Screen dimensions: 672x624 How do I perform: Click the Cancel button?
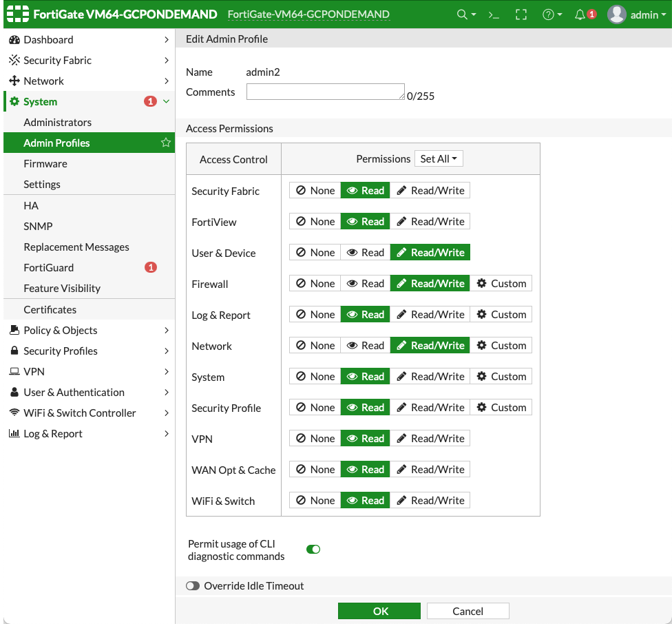click(x=468, y=611)
